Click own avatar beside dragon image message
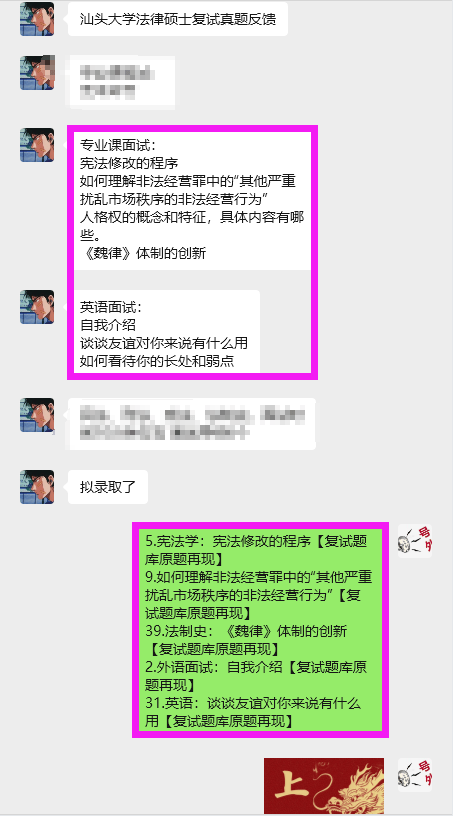453x816 pixels. [x=415, y=775]
